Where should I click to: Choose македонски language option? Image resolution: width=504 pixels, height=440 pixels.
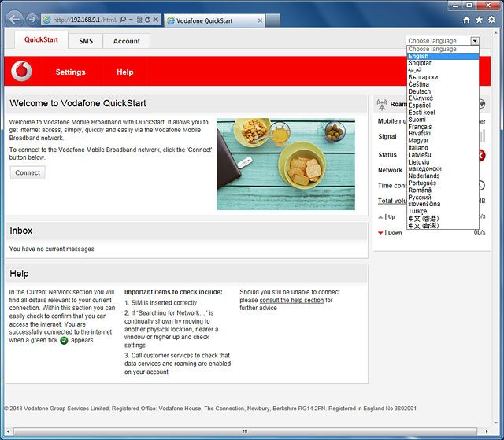tap(443, 169)
